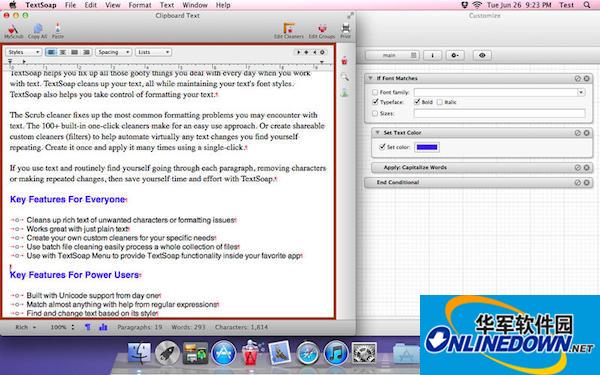
Task: Click the magnifier icon beside the text area
Action: coord(345,77)
